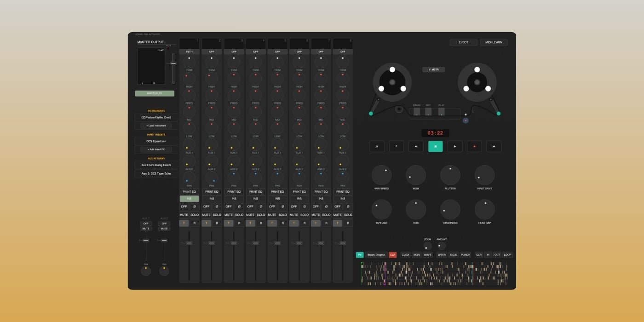This screenshot has height=322, width=644.
Task: Click the WOW knob
Action: [x=416, y=175]
